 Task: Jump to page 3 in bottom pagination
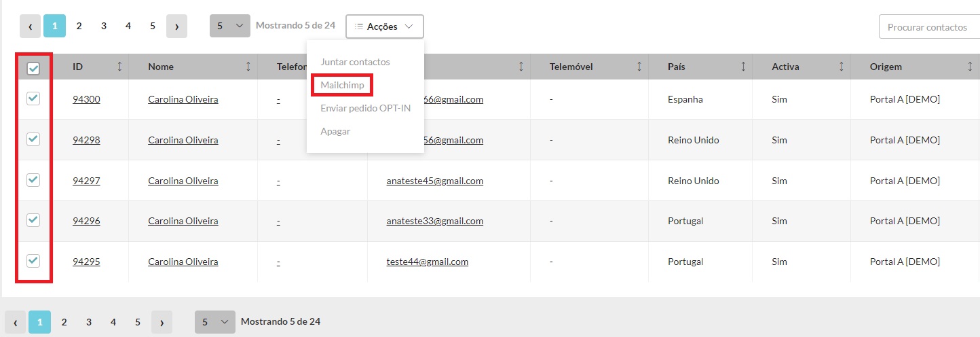88,321
